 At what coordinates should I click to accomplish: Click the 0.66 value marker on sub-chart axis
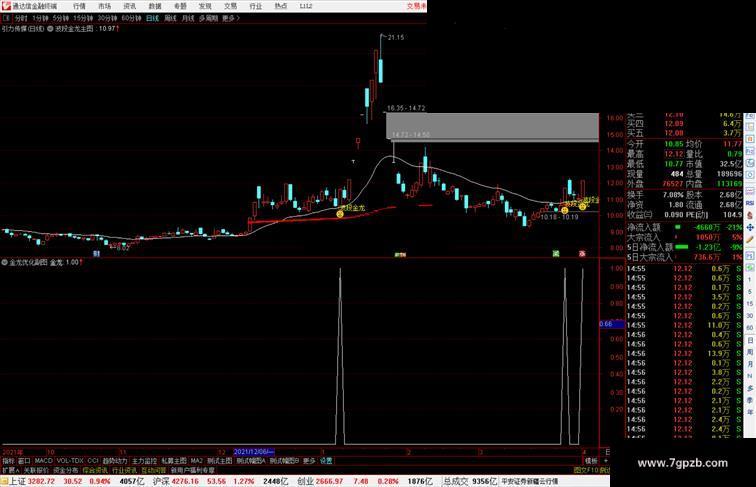coord(612,324)
